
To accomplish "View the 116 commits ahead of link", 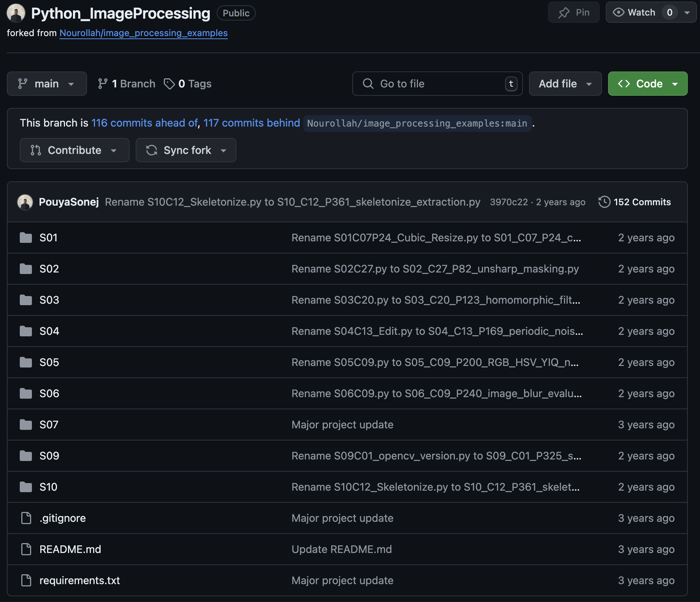I will [144, 123].
